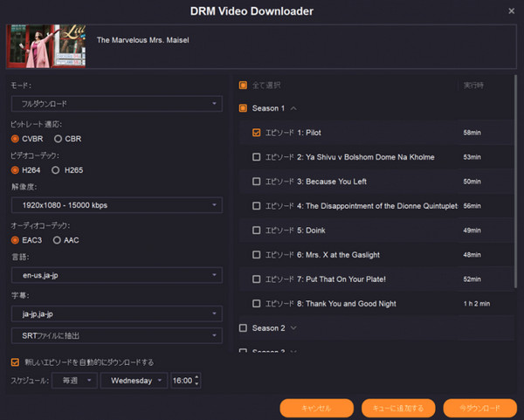Check episode 3: Because You Left
Screen dimensions: 524x420
tap(256, 182)
